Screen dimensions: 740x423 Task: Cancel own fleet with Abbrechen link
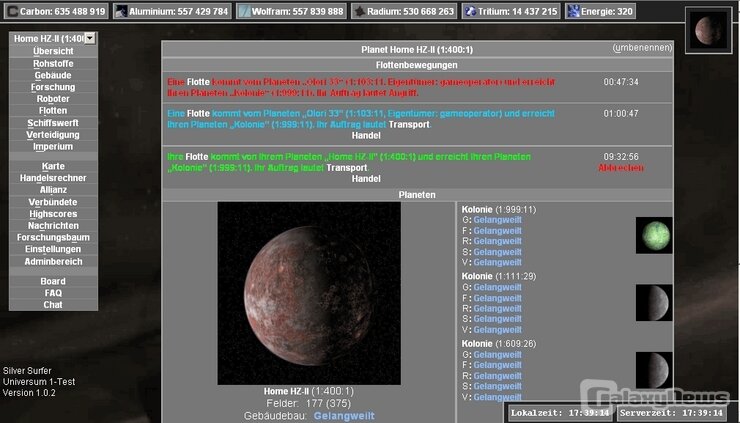point(620,168)
